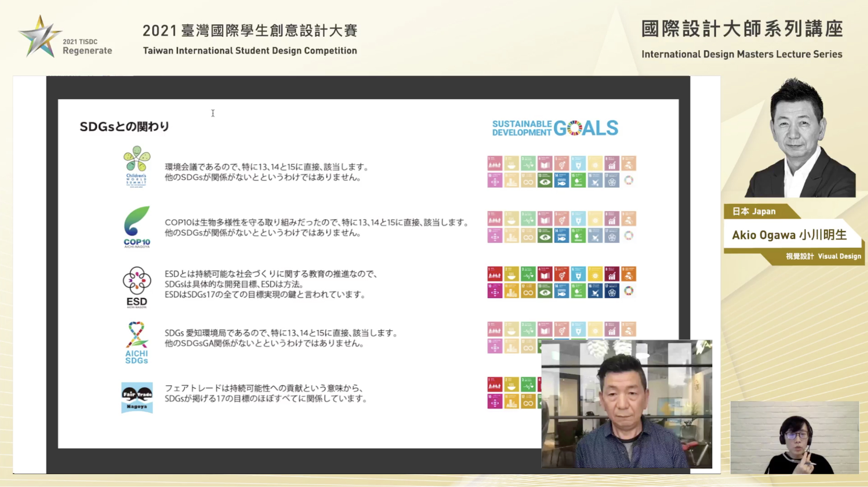Viewport: 868px width, 487px height.
Task: Click the Akio Ogawa name banner
Action: [x=789, y=235]
